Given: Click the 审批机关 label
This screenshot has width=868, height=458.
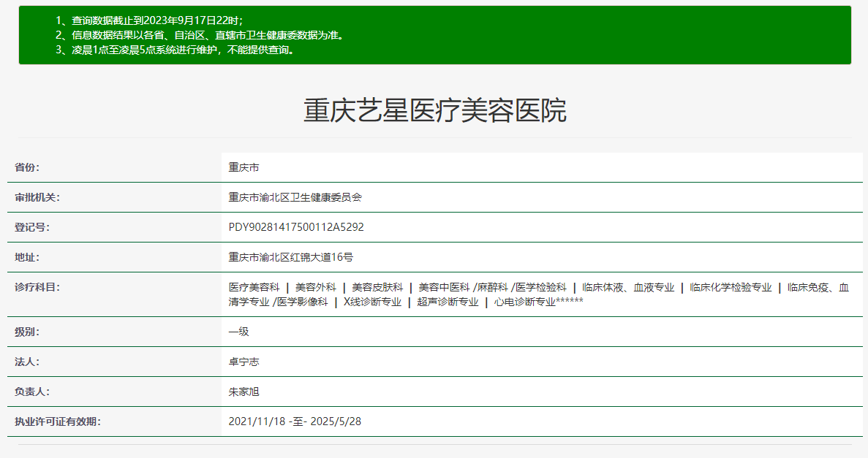Looking at the screenshot, I should [37, 197].
